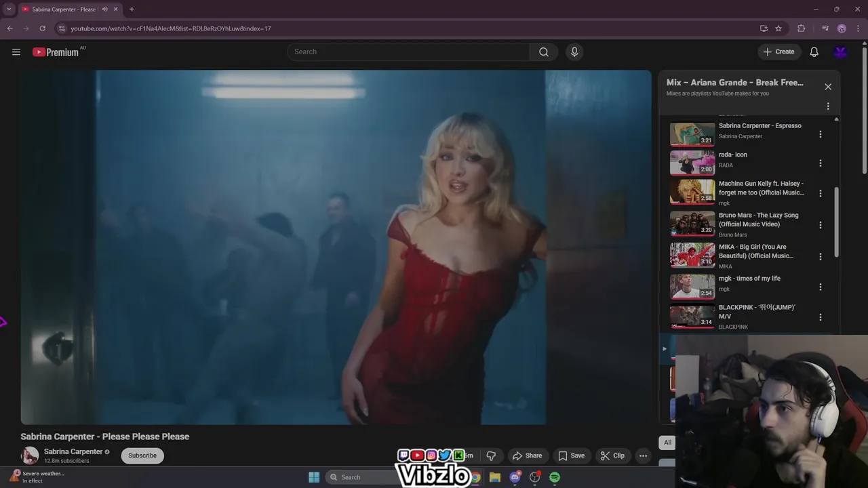Open options for Sabrina Carpenter - Espresso

click(x=820, y=134)
